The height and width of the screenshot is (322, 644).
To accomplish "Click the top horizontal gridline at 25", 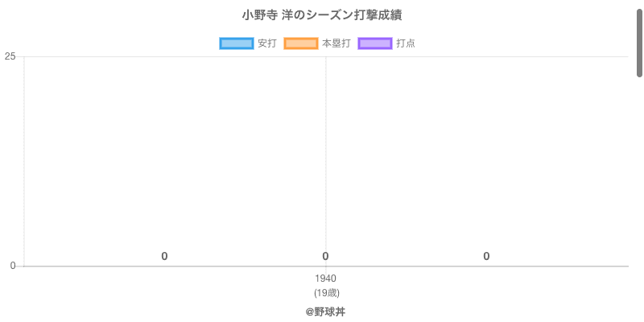I will point(483,56).
